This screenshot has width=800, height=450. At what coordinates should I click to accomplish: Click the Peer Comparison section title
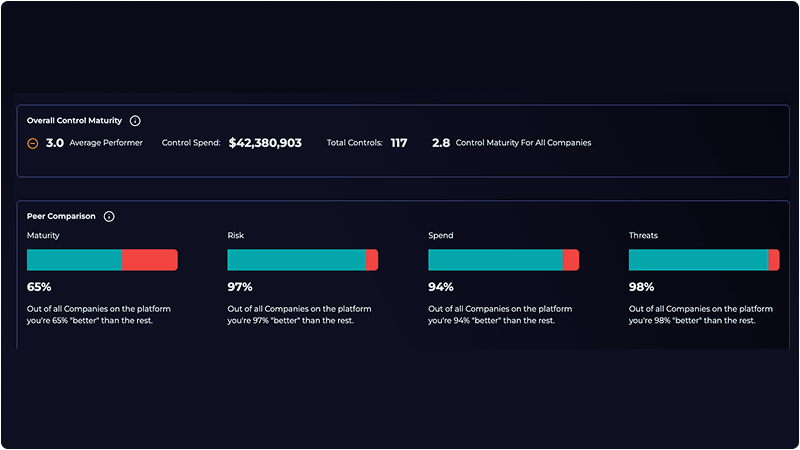pyautogui.click(x=61, y=216)
